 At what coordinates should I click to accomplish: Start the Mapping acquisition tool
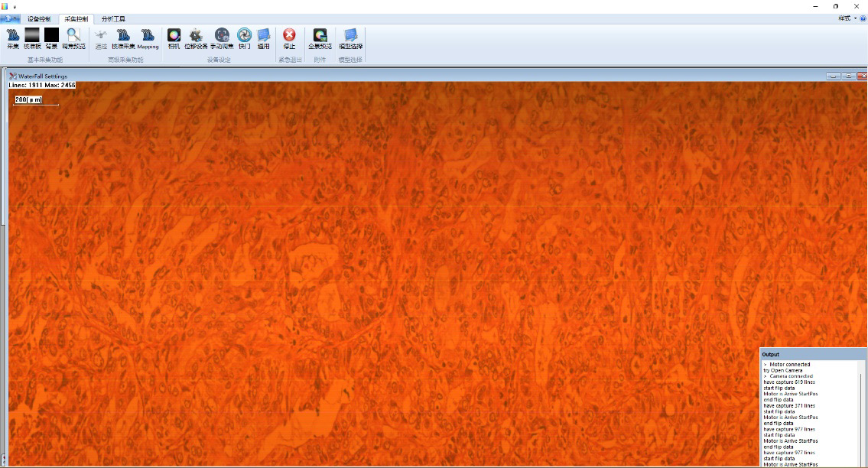[148, 37]
